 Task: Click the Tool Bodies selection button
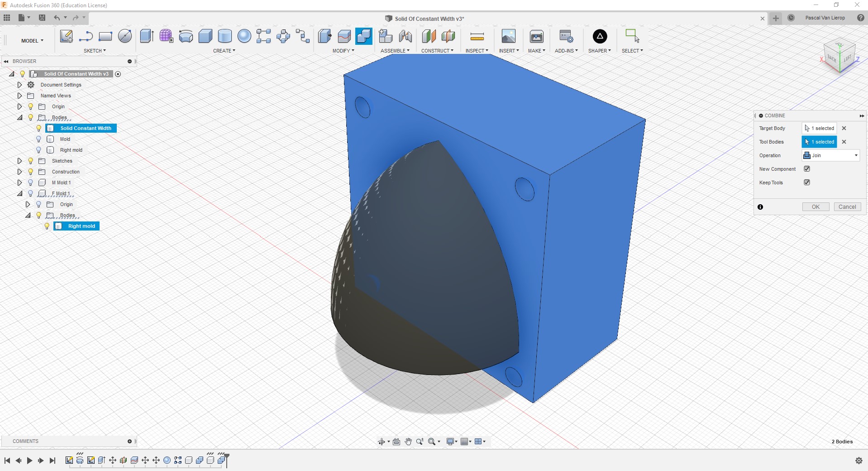tap(819, 142)
